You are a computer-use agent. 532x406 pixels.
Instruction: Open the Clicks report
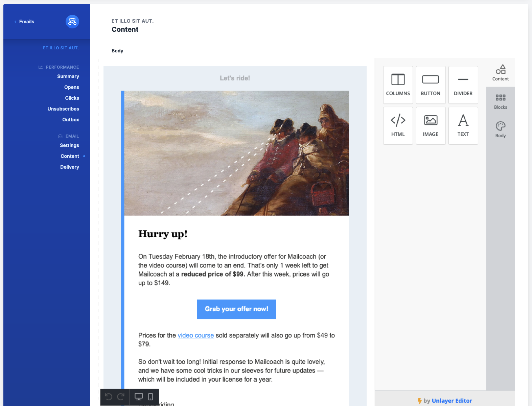72,98
